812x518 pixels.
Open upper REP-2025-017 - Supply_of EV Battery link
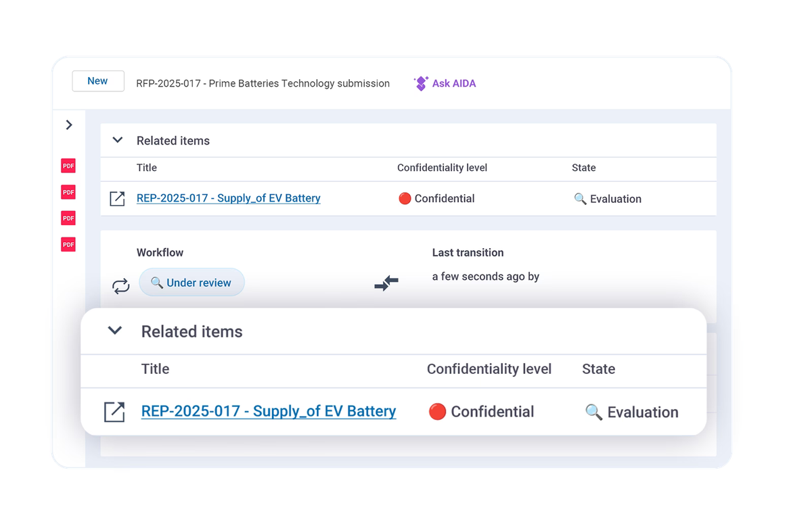point(229,198)
